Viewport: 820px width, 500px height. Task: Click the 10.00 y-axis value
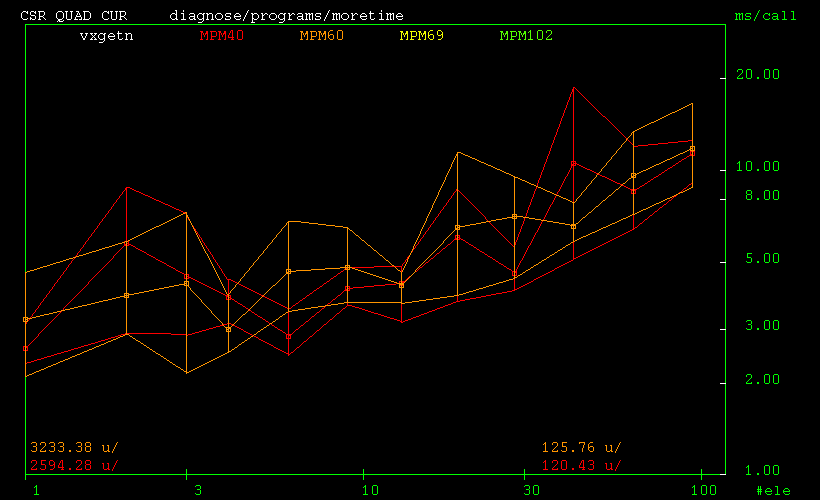click(758, 167)
